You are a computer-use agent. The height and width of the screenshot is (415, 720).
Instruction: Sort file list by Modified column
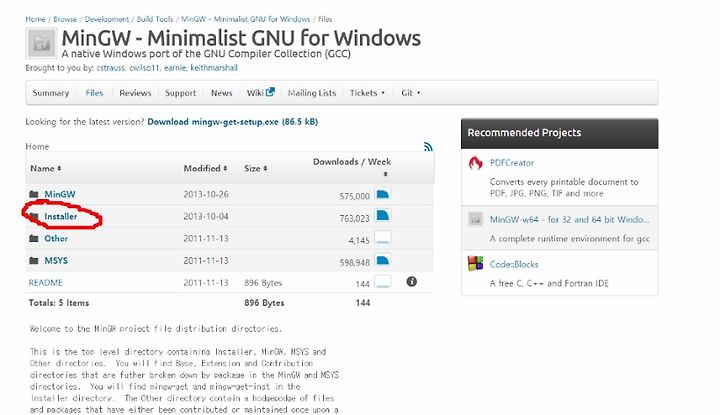[x=205, y=168]
